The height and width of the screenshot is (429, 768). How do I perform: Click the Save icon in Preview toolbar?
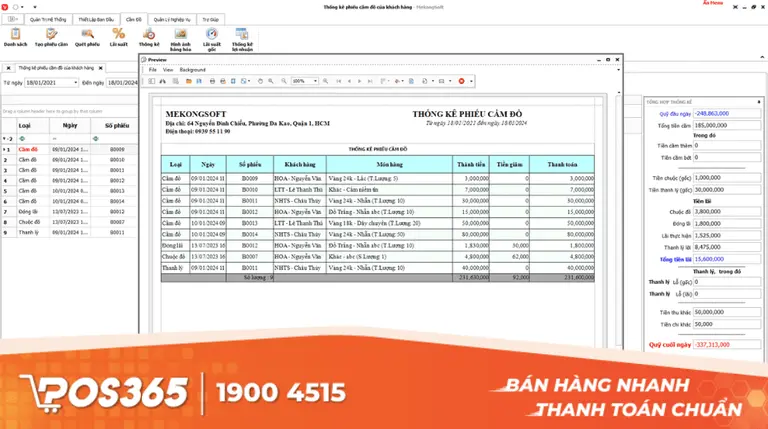click(x=199, y=81)
